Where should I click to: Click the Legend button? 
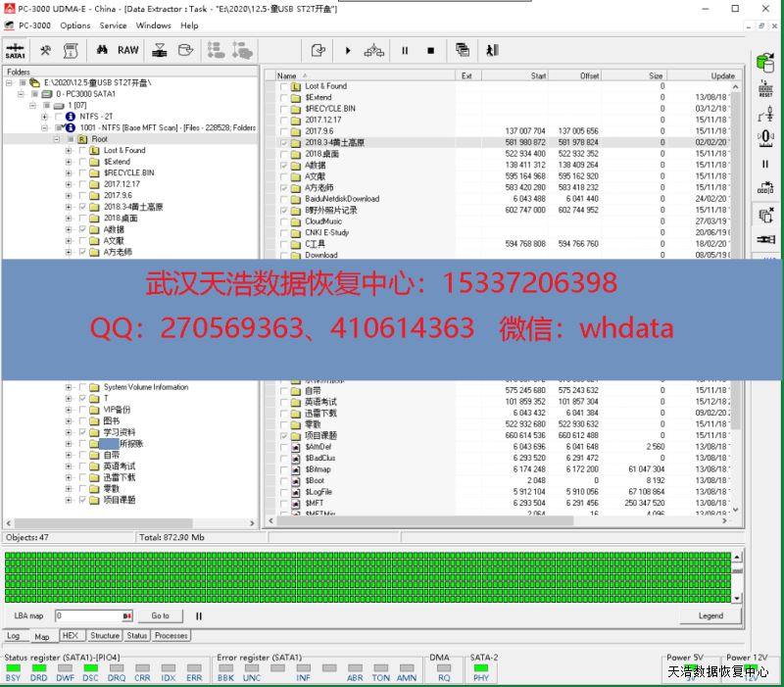point(710,616)
